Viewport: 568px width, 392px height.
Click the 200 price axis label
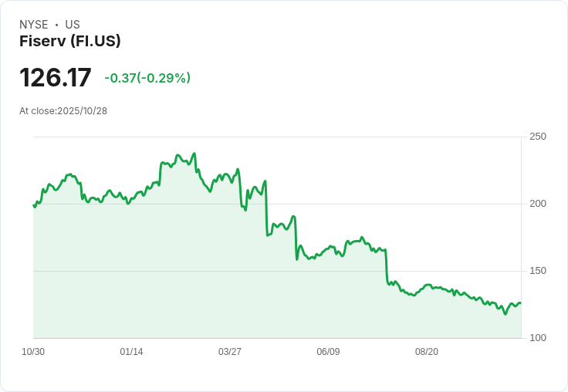pyautogui.click(x=538, y=204)
